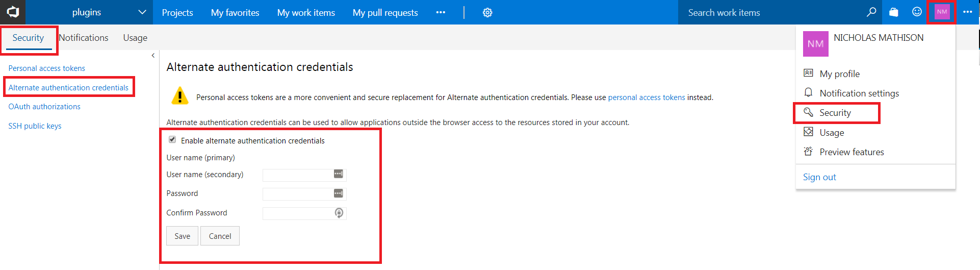The width and height of the screenshot is (980, 270).
Task: Collapse the left sidebar with the chevron
Action: tap(153, 56)
